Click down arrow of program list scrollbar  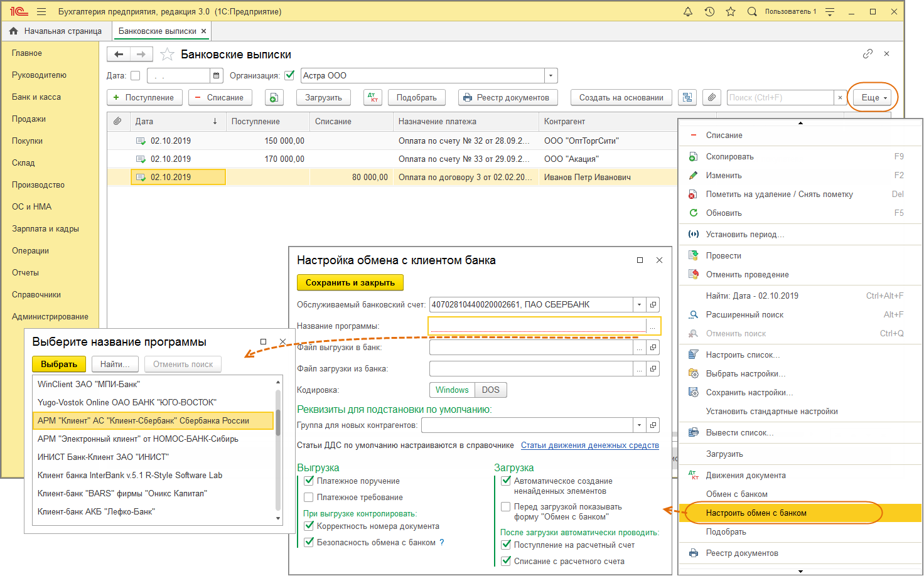[x=278, y=518]
